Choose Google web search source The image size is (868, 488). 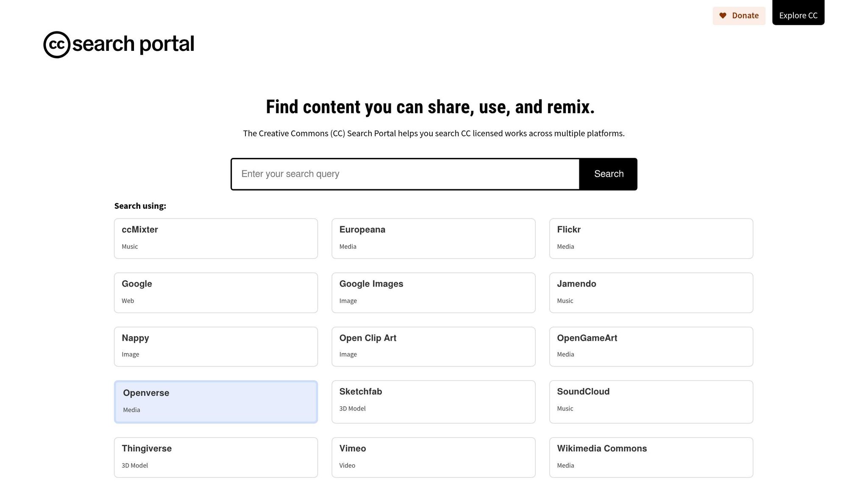coord(216,293)
